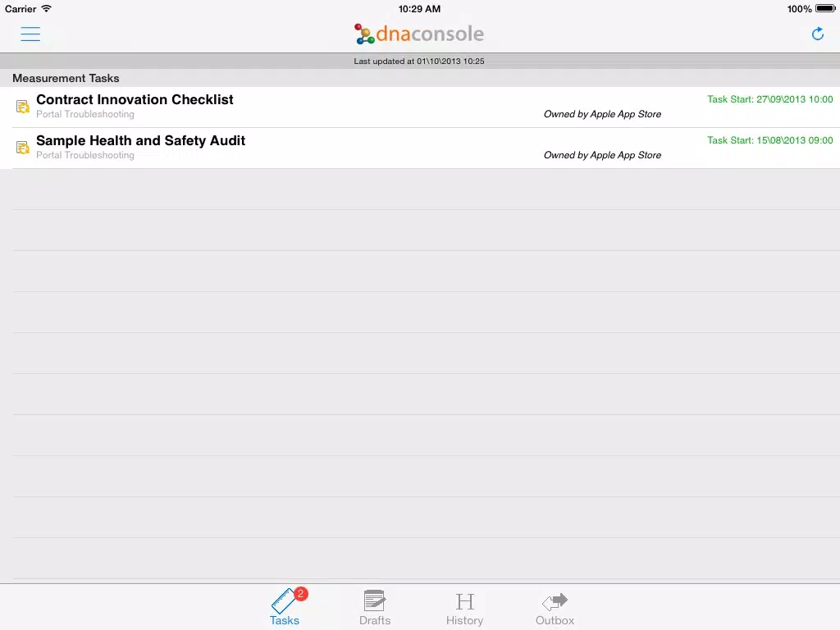The height and width of the screenshot is (630, 840).
Task: Click the dnaconsole logo
Action: [x=419, y=34]
